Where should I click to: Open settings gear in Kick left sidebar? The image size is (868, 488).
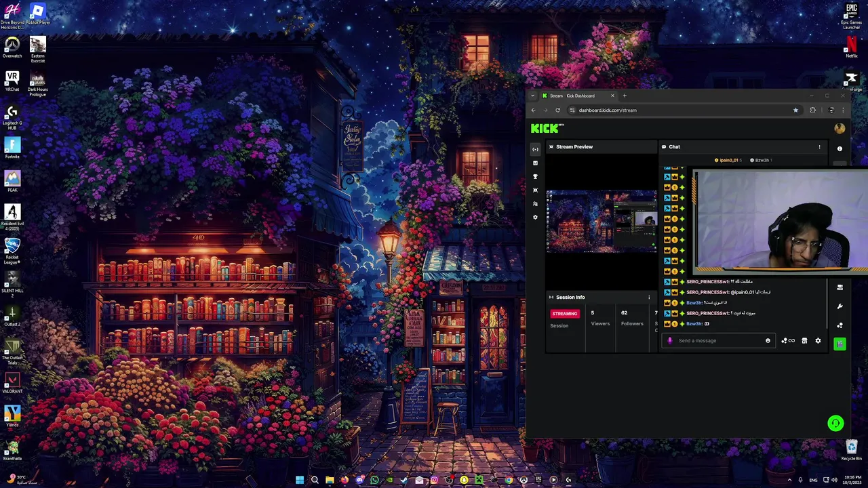point(535,217)
